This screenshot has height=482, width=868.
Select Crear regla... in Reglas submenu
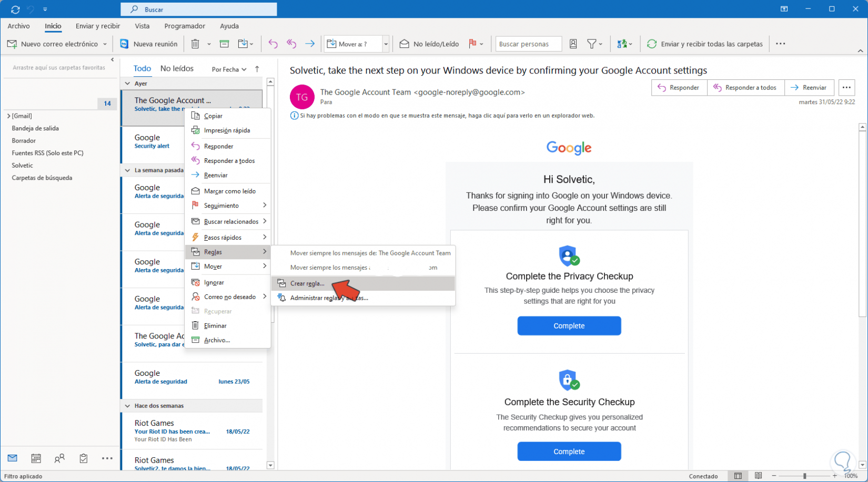point(363,283)
